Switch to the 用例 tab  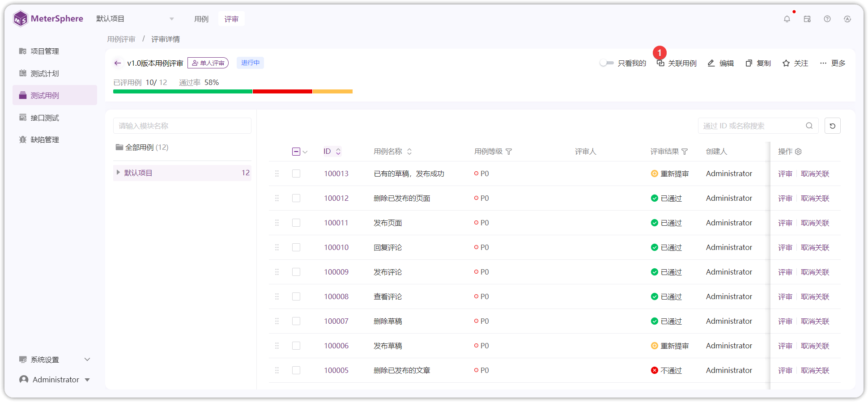coord(201,19)
